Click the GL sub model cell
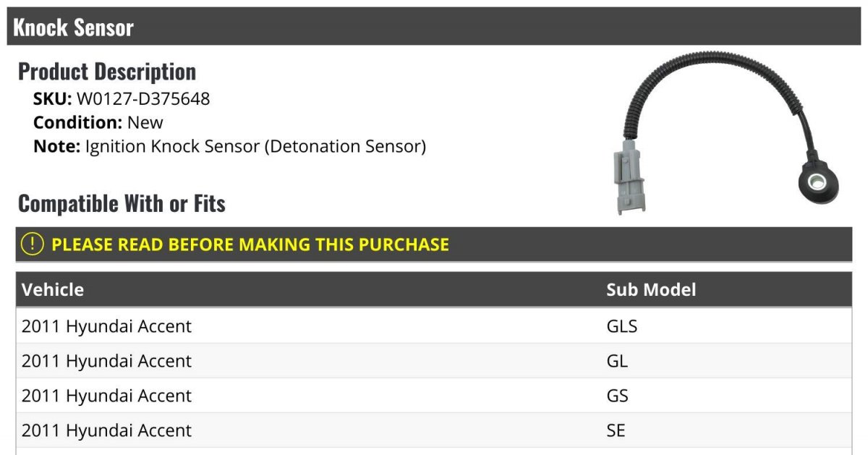This screenshot has width=868, height=455. [617, 361]
